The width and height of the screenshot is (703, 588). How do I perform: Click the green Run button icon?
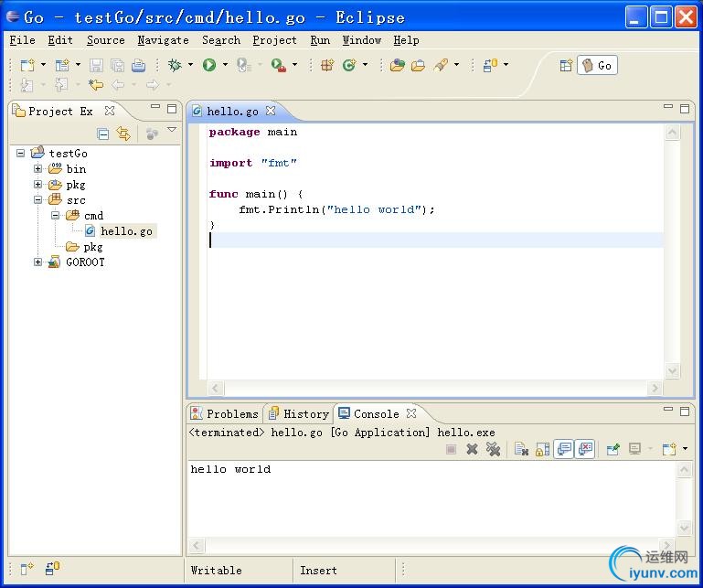(x=209, y=66)
